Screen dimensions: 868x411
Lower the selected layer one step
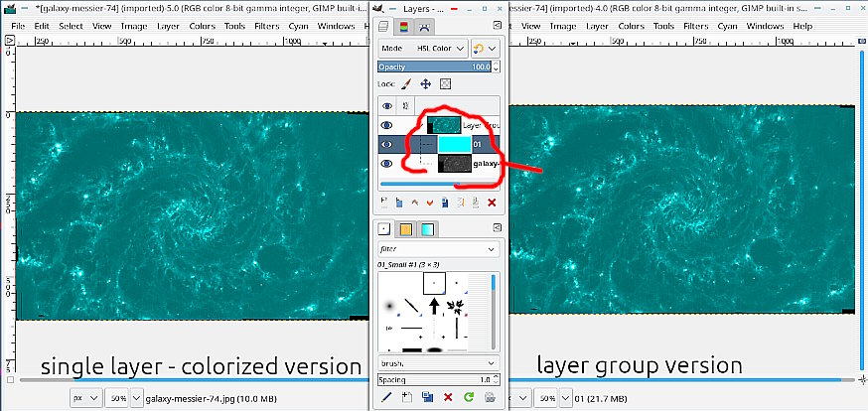point(429,203)
